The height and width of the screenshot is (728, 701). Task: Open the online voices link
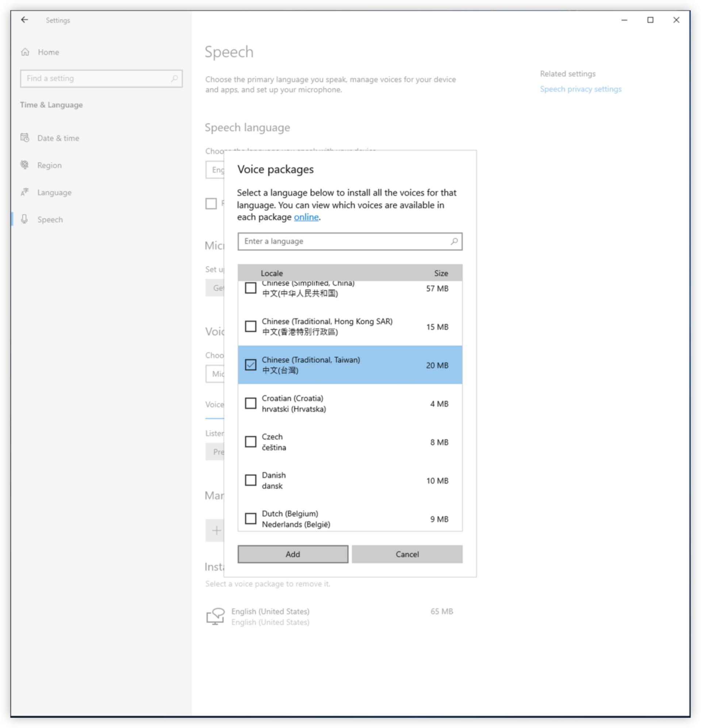pyautogui.click(x=306, y=217)
